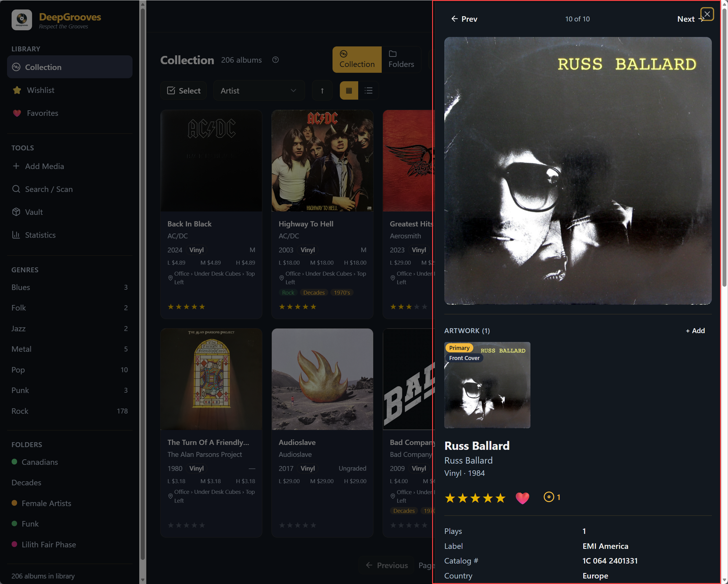Click the location pin on Turn Of A Friendly Card
The width and height of the screenshot is (728, 584).
[170, 496]
